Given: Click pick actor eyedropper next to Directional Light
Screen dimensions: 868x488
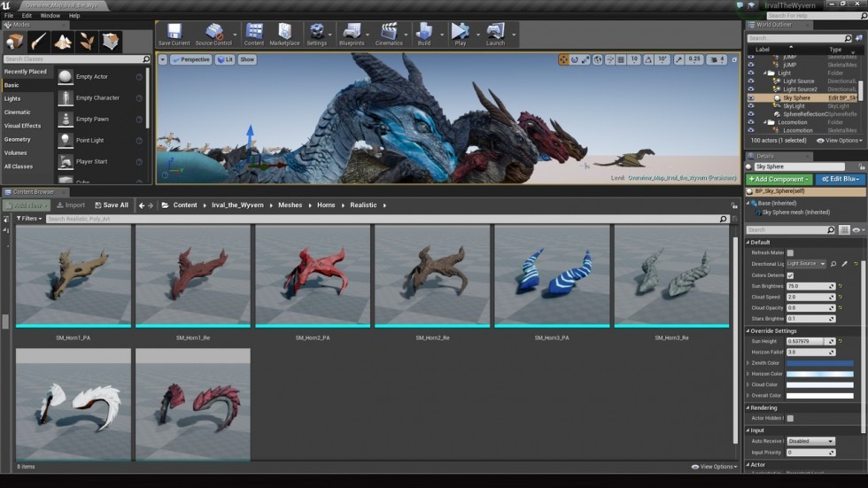Looking at the screenshot, I should pyautogui.click(x=845, y=264).
